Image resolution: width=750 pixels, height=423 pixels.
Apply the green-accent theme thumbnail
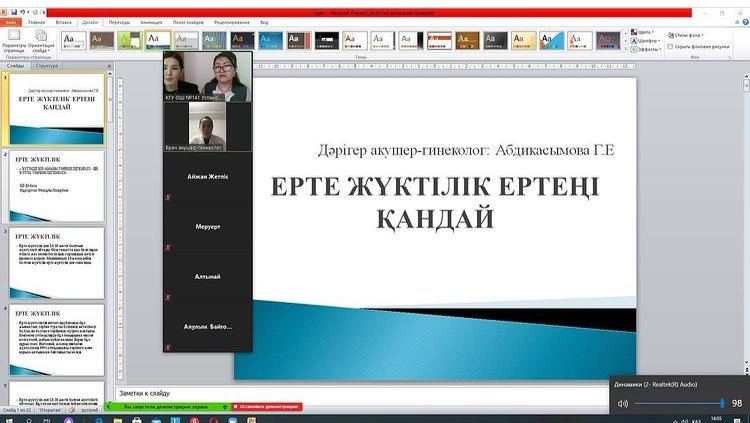[130, 39]
